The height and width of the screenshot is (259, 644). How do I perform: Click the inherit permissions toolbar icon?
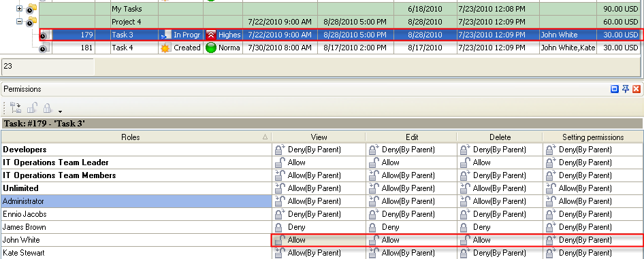pos(16,108)
